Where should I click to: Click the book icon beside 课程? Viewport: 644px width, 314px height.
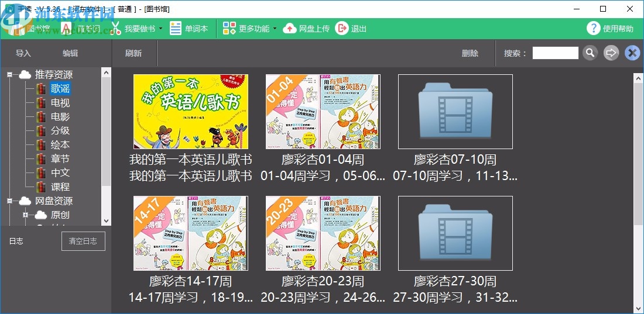(41, 187)
